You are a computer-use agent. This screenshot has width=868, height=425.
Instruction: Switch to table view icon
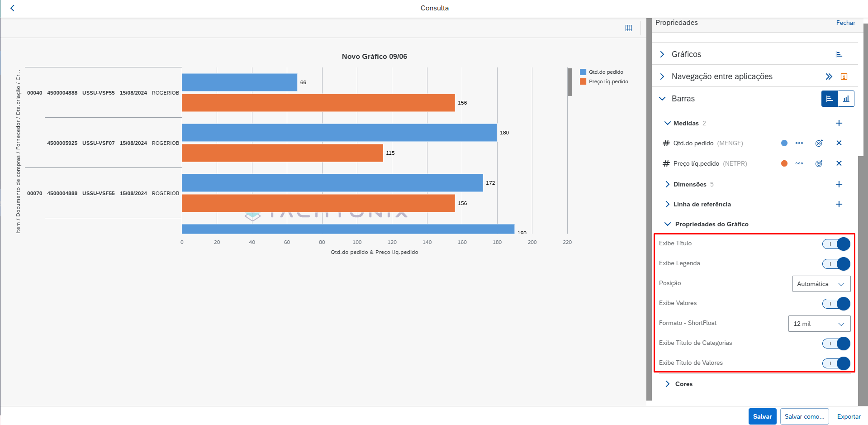(628, 28)
